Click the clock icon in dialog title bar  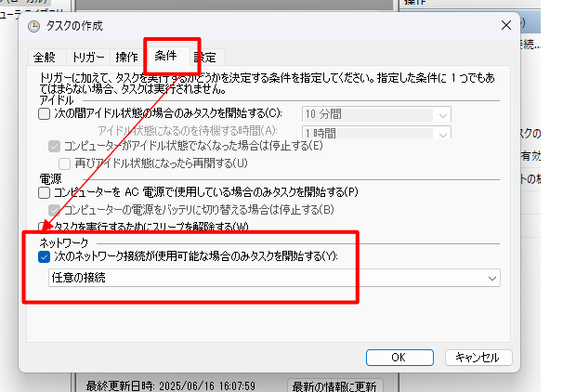tap(33, 26)
